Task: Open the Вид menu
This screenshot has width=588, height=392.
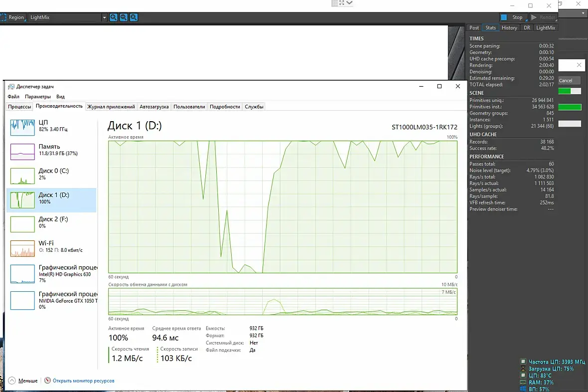Action: click(60, 96)
